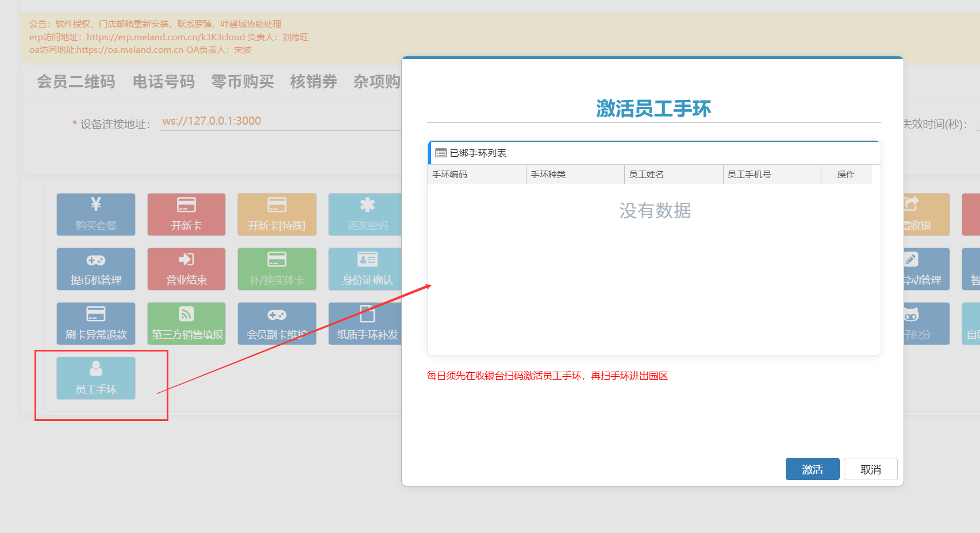
Task: Open the 补/换实体卡 tile
Action: click(276, 269)
